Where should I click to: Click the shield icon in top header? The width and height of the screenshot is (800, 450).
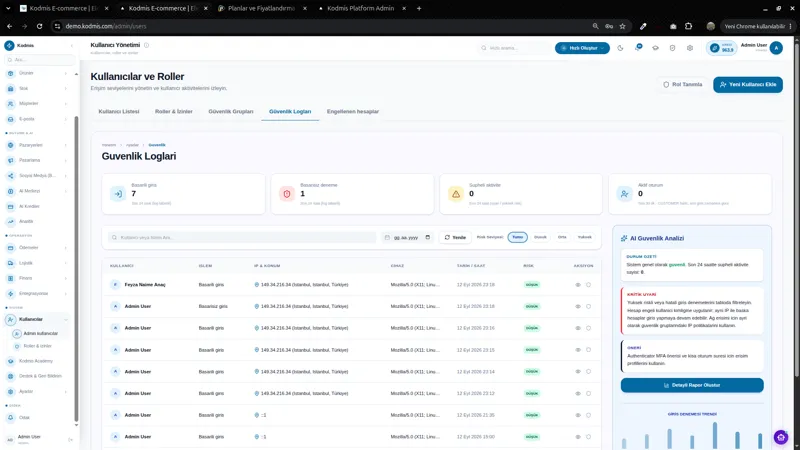tap(672, 48)
